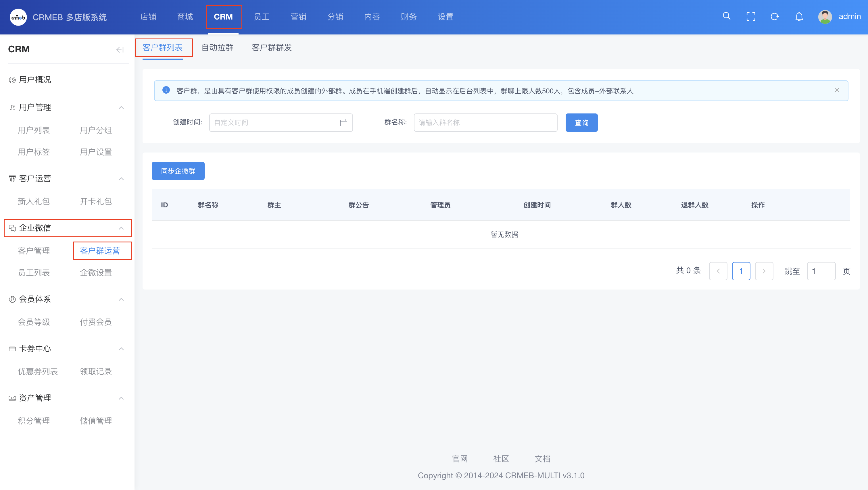The image size is (868, 490).
Task: Collapse the CRM sidebar arrow icon
Action: (x=120, y=50)
